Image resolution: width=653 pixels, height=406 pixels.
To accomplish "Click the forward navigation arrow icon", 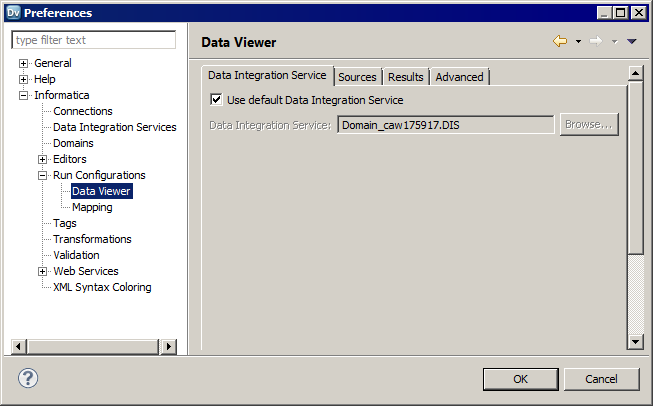I will [x=597, y=42].
